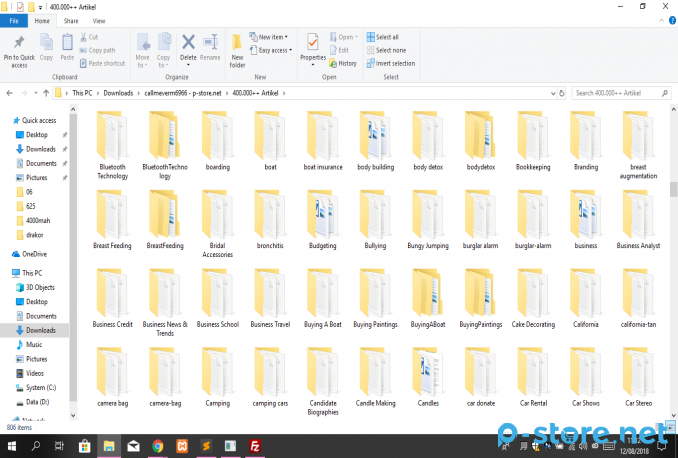Click Select all in the ribbon
Viewport: 678px width, 458px height.
pyautogui.click(x=386, y=37)
